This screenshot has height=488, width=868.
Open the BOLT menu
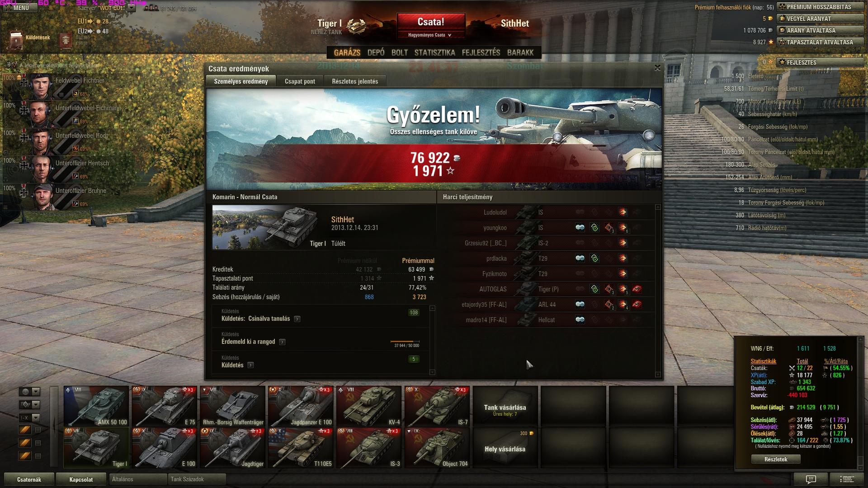click(x=400, y=53)
